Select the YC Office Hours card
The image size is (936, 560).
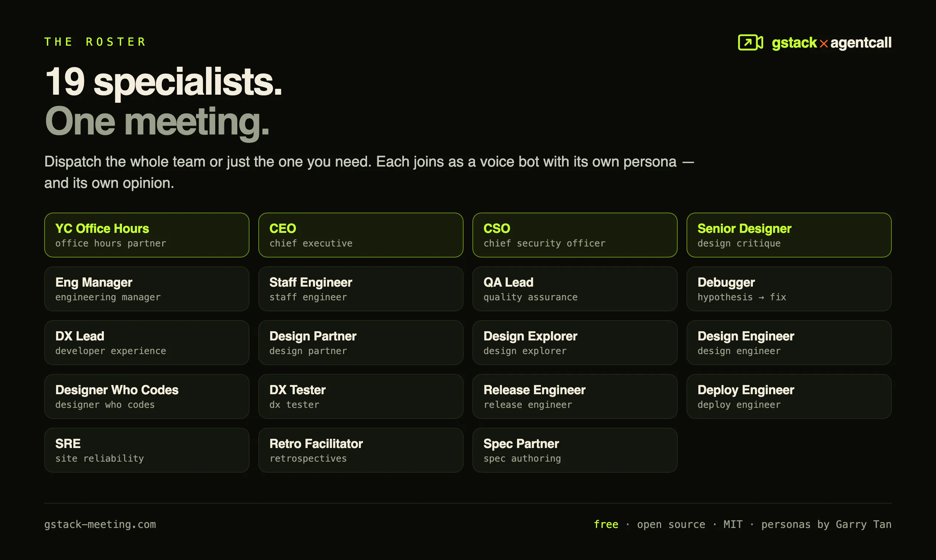tap(147, 235)
